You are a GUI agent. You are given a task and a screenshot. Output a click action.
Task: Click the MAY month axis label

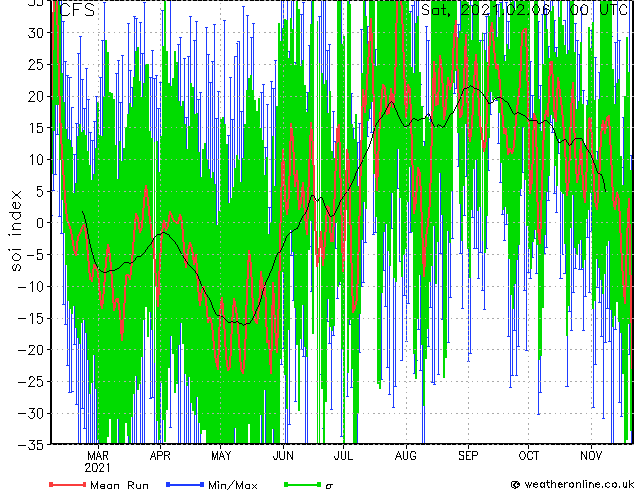221,456
